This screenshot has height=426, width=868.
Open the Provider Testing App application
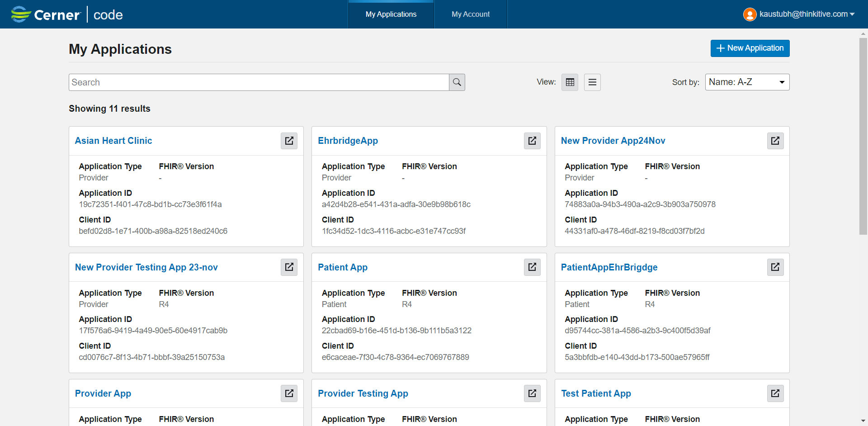(363, 393)
